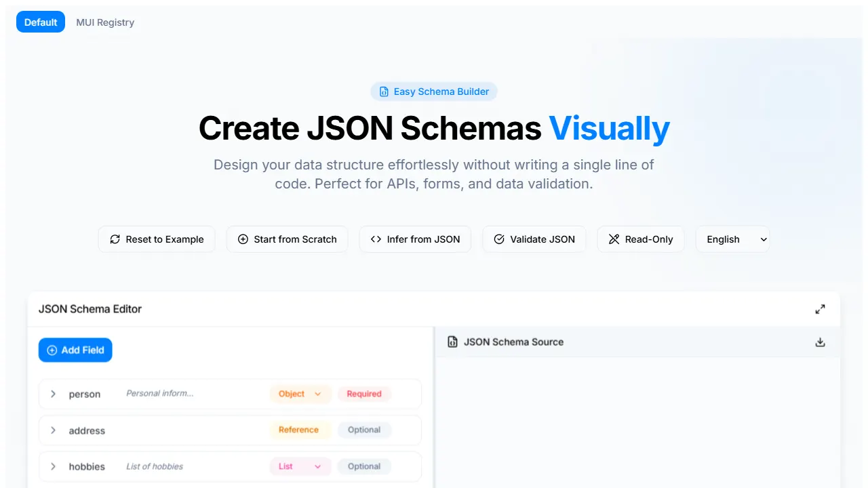Click the JSON Schema Editor title
Screen dimensions: 868x488
[x=90, y=309]
